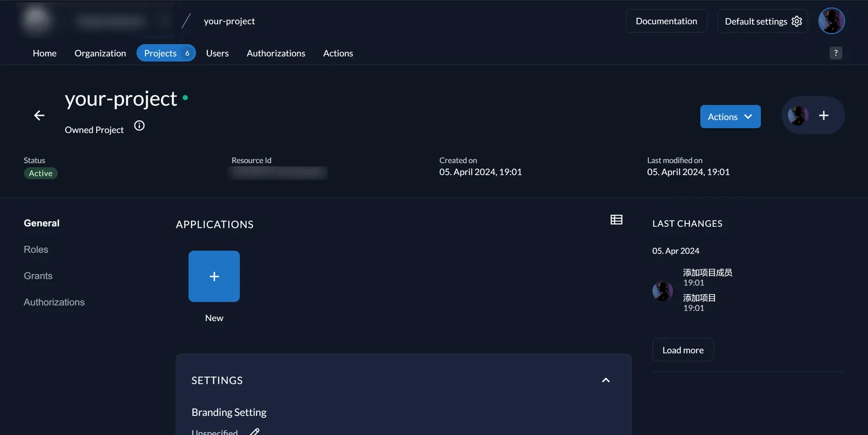Click the 05. Apr 2024 date label

tap(676, 251)
